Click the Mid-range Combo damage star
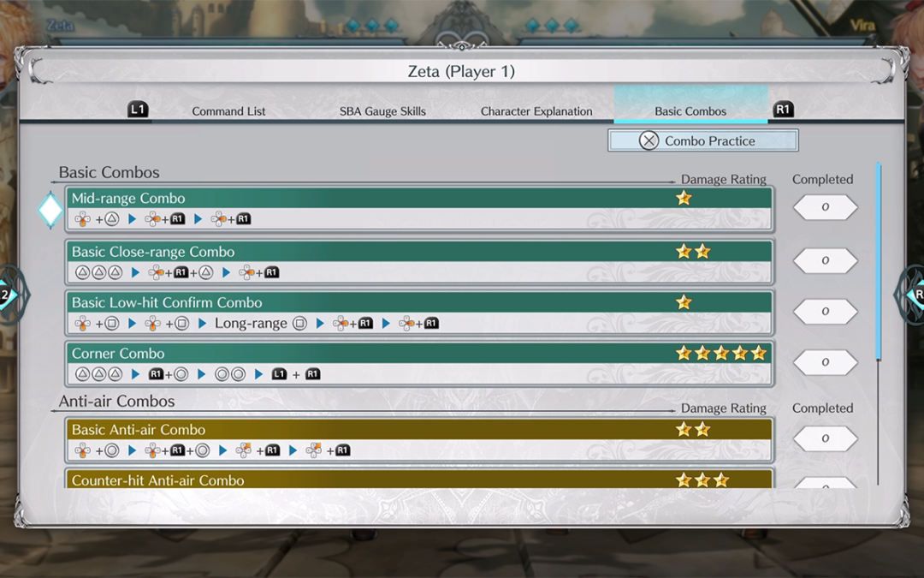 click(x=684, y=198)
